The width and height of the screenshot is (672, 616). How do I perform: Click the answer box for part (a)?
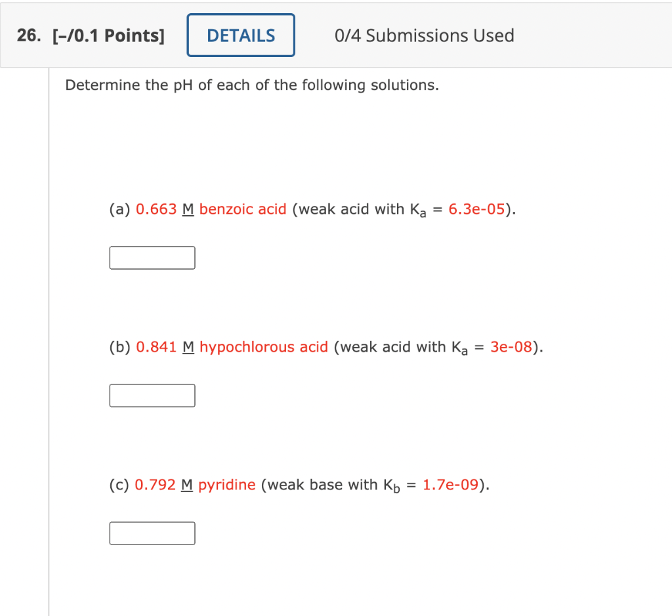point(152,257)
